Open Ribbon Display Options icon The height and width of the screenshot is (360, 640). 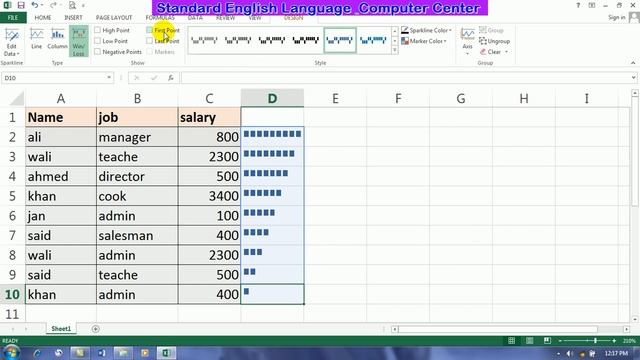[x=592, y=5]
